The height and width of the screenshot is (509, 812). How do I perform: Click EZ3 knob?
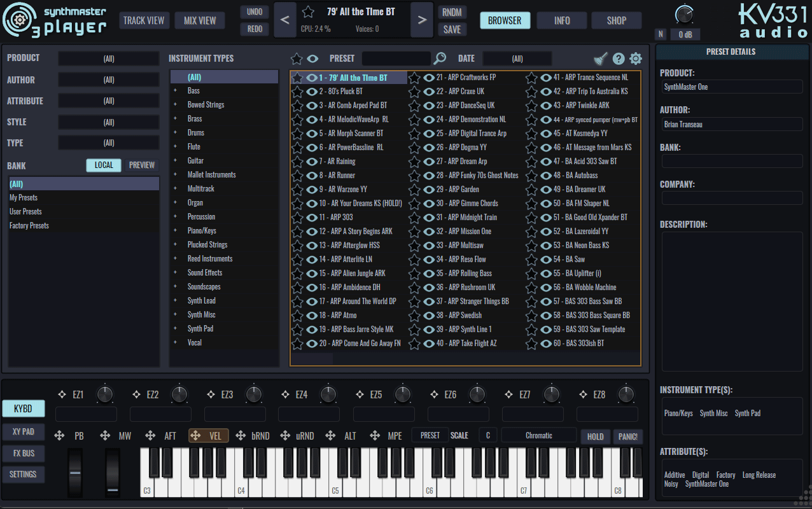(254, 394)
